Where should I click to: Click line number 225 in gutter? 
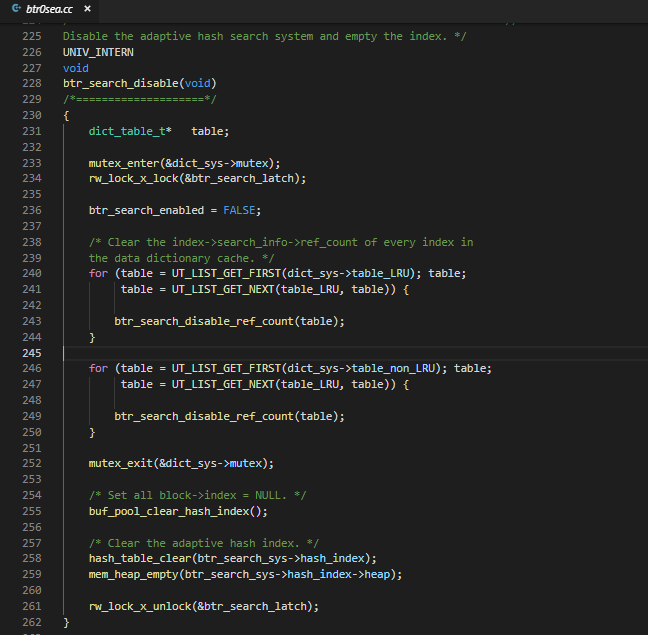point(31,36)
